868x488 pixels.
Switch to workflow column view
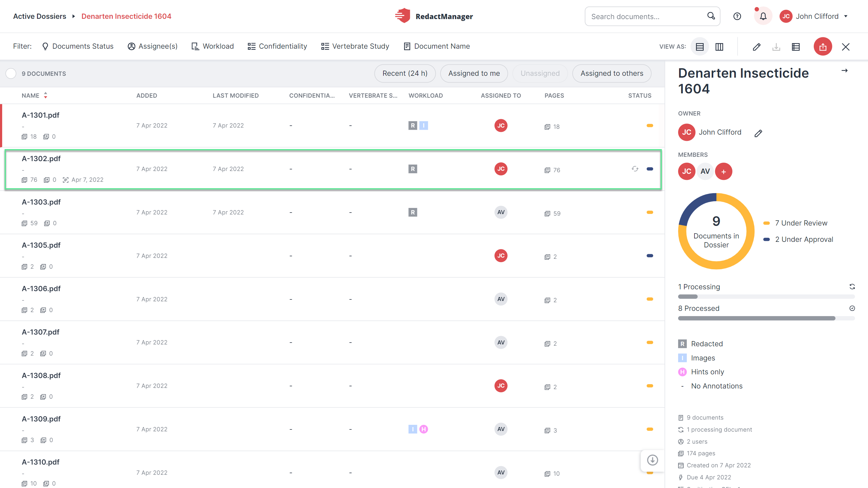tap(719, 47)
